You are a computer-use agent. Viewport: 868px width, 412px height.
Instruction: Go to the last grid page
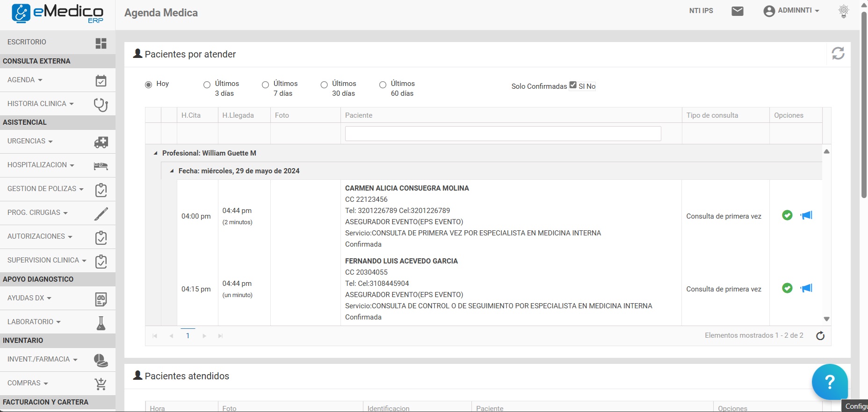pyautogui.click(x=220, y=336)
